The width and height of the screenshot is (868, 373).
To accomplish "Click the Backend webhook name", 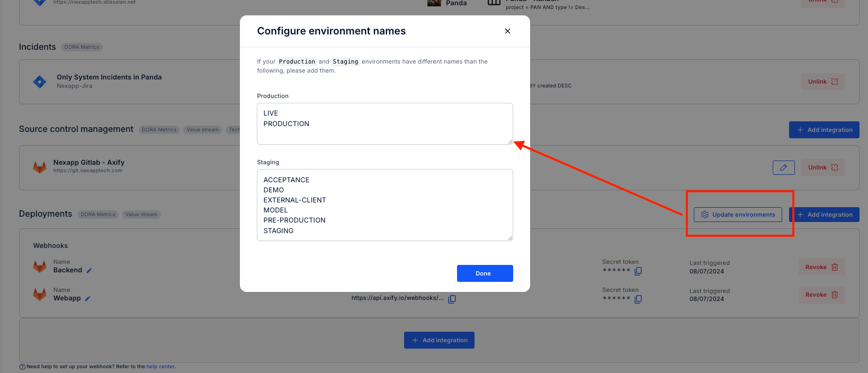I will [68, 270].
